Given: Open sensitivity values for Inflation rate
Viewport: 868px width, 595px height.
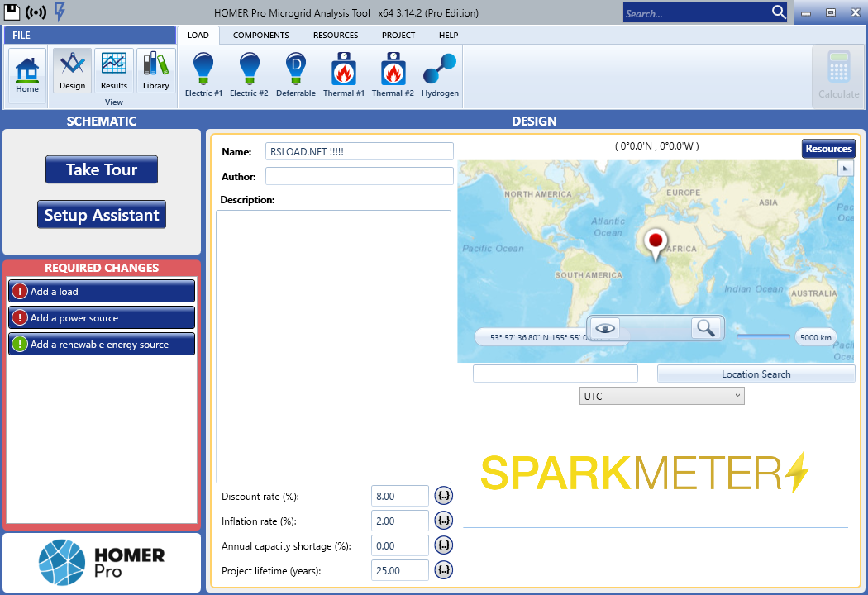Looking at the screenshot, I should click(443, 521).
